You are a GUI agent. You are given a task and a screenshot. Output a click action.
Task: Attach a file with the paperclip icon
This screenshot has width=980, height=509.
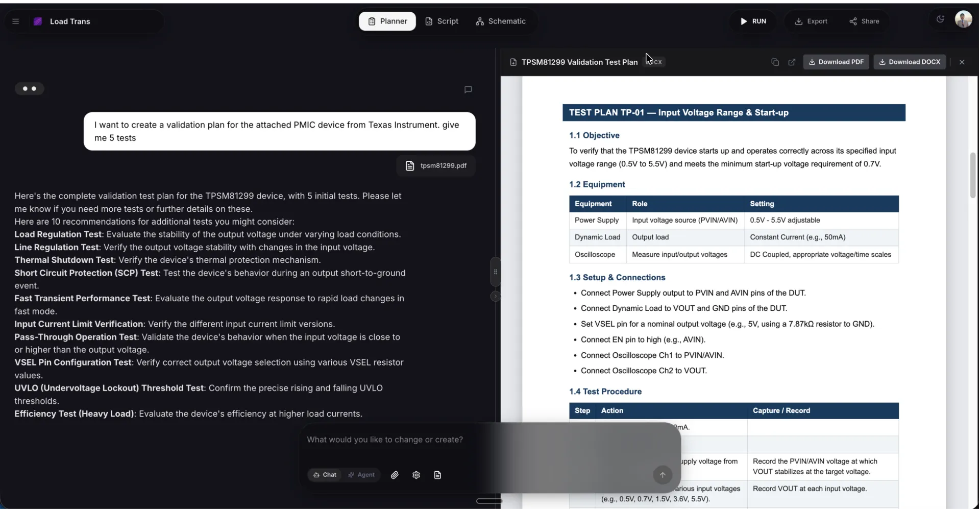(395, 475)
